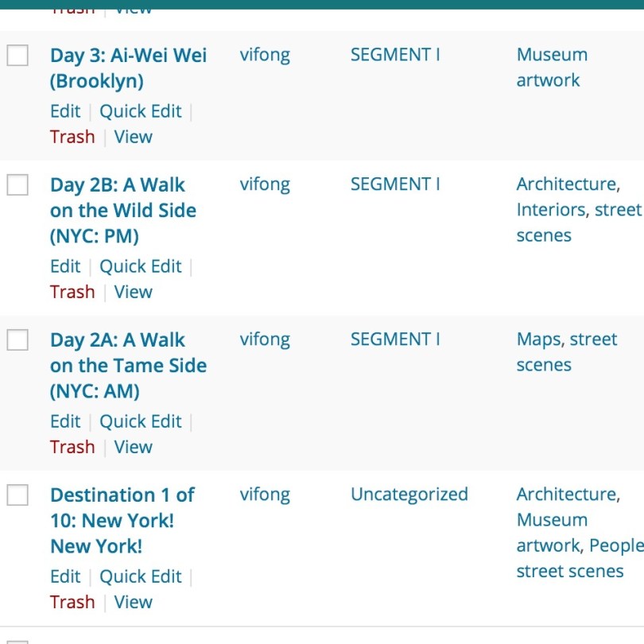
Task: View the Destination 1 of 10 post
Action: (x=133, y=602)
